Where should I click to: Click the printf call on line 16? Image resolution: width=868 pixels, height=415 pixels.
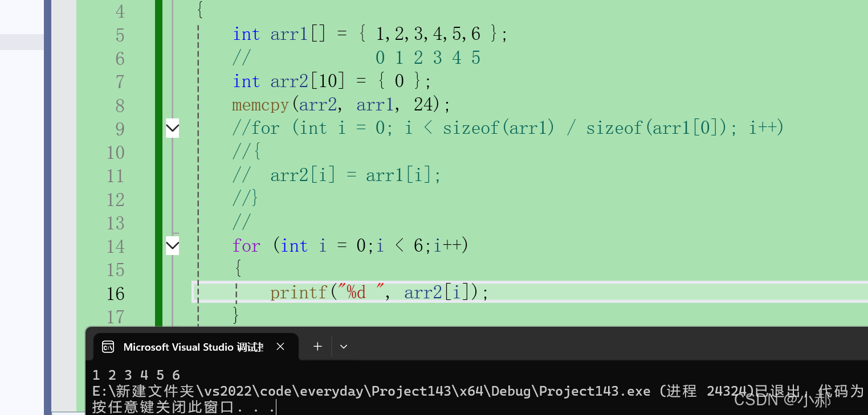299,293
